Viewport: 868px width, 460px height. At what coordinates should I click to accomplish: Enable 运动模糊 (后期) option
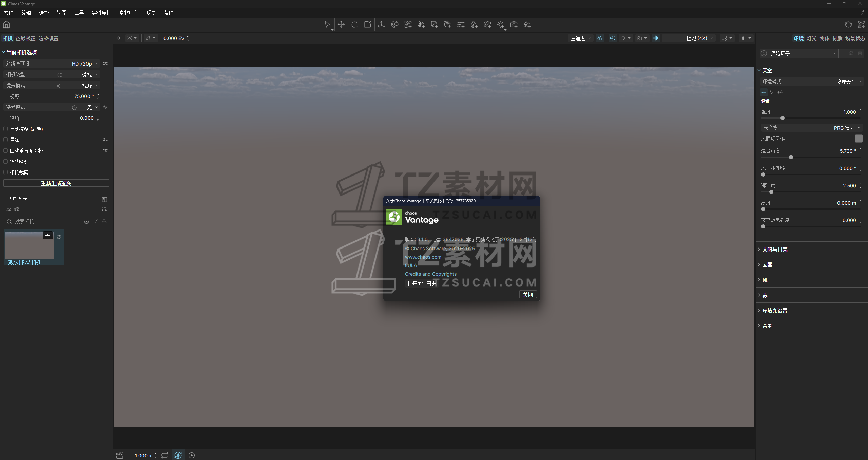5,129
